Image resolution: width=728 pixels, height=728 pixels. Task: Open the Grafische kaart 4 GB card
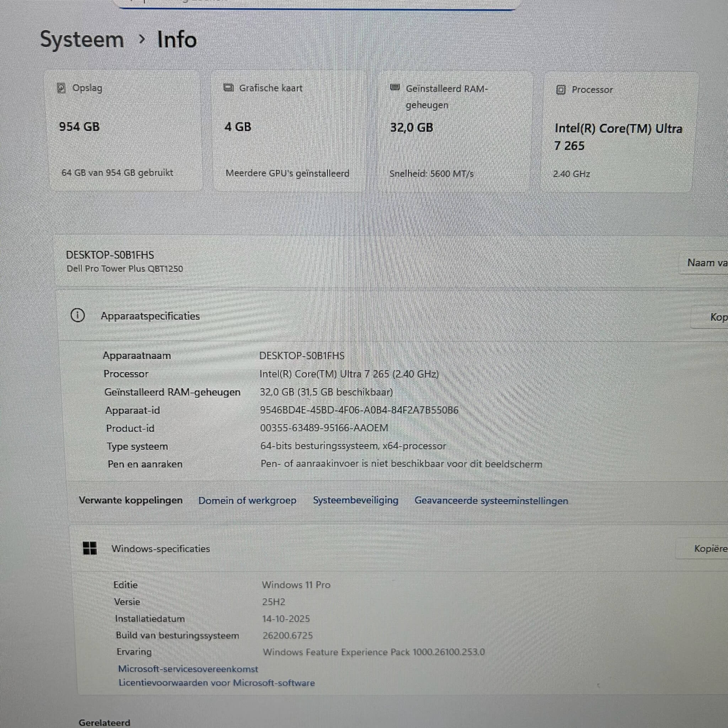[x=288, y=131]
